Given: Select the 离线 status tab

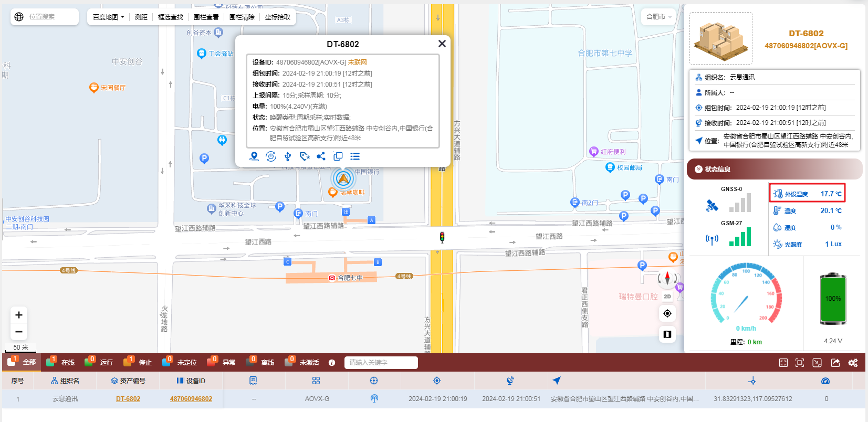Looking at the screenshot, I should click(x=261, y=362).
